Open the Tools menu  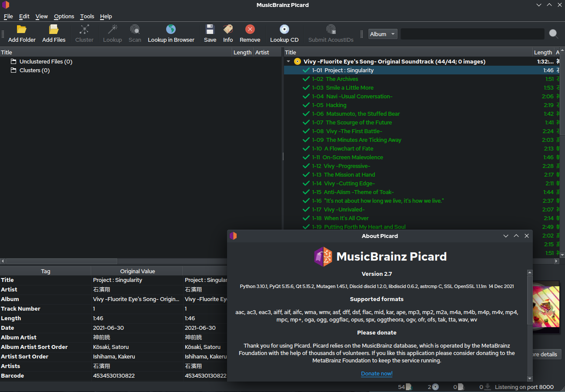[x=87, y=16]
